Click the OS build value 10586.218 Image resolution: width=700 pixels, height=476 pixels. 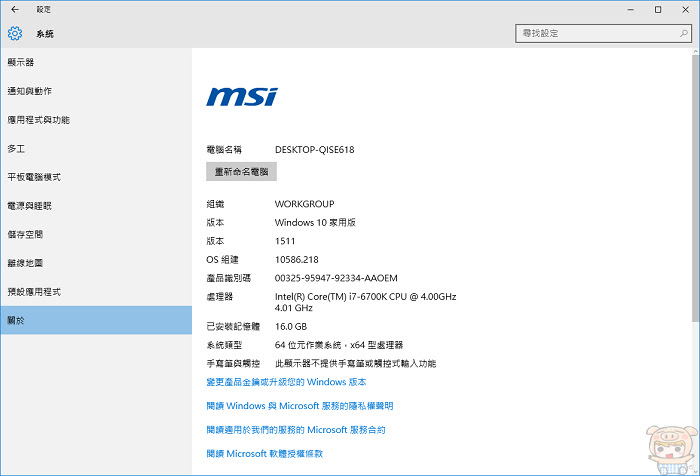tap(297, 260)
